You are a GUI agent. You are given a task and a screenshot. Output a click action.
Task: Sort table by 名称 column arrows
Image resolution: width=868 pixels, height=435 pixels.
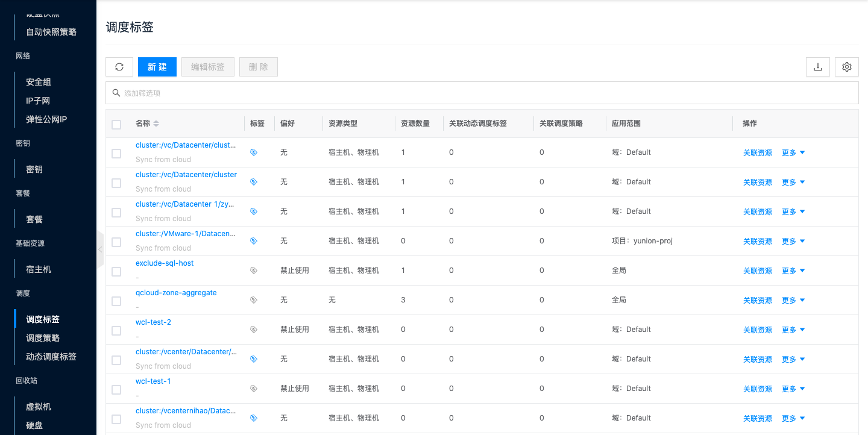156,124
